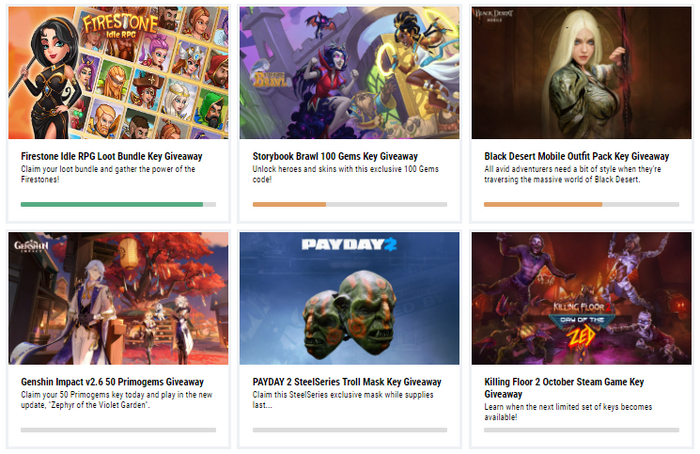The height and width of the screenshot is (454, 700).
Task: Click 'Firestone Idle RPG Loot Bundle Key Giveaway' title
Action: [112, 156]
